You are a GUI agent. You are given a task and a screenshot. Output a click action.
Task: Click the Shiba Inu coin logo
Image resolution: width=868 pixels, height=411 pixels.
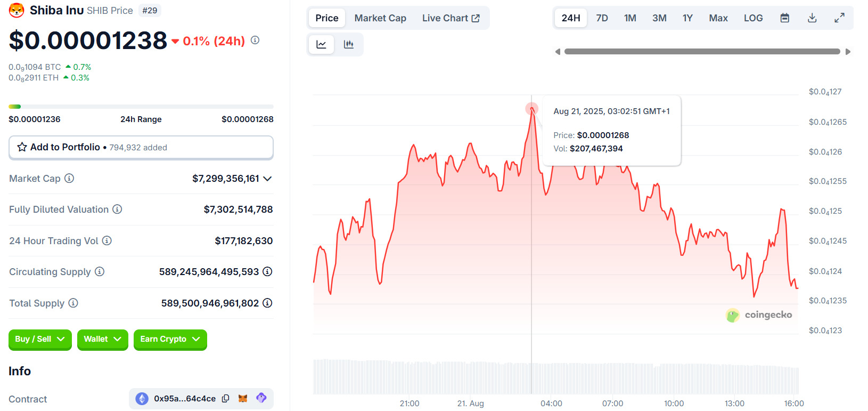pos(17,10)
